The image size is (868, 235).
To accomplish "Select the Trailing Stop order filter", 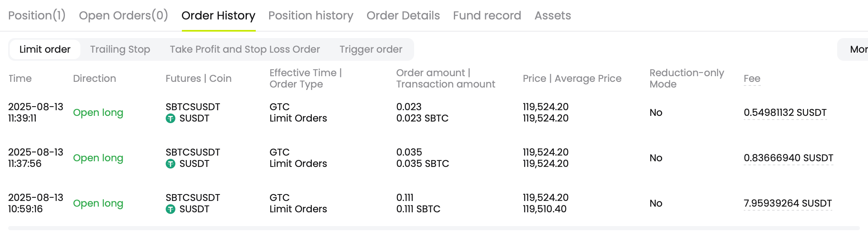I will pyautogui.click(x=120, y=49).
